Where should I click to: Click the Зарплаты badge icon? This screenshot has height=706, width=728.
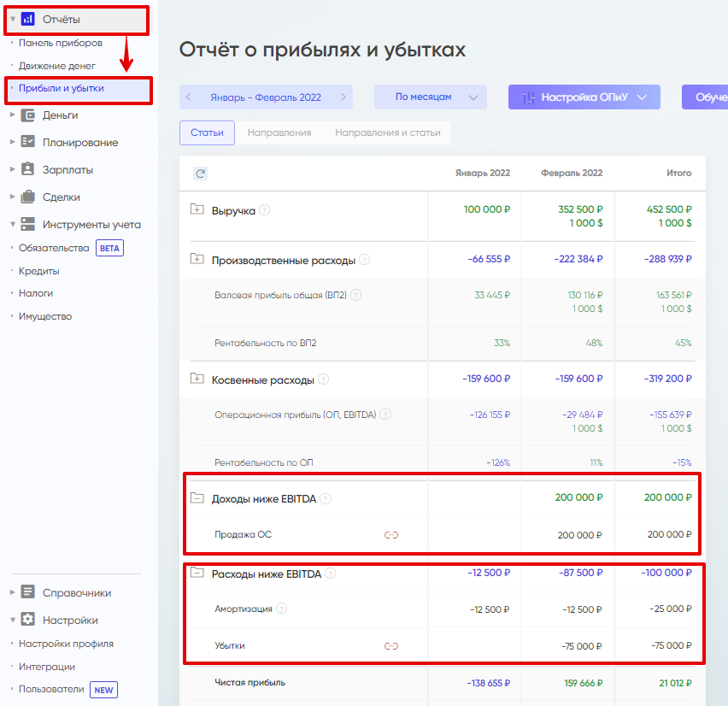tap(28, 169)
